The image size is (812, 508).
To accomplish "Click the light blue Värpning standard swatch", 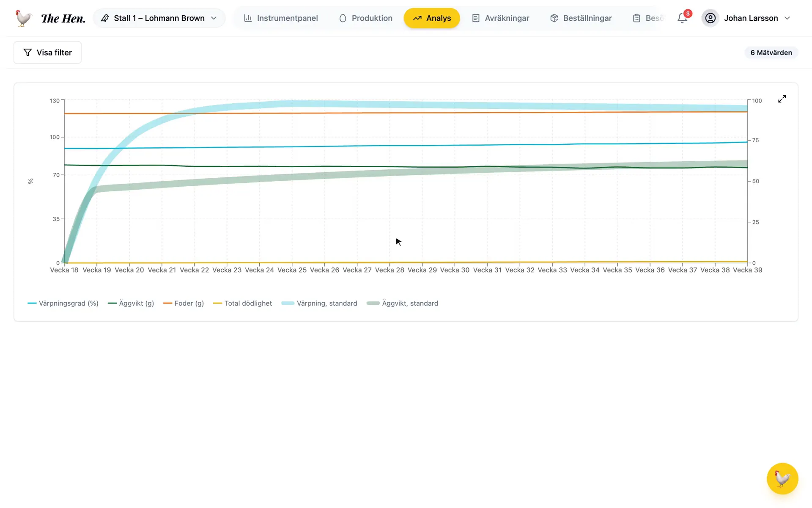I will (288, 303).
